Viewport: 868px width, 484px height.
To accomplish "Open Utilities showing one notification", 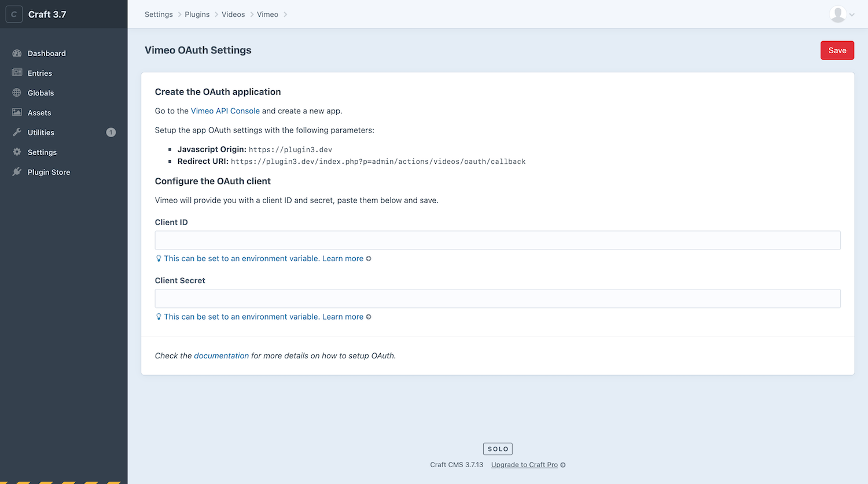I will [x=41, y=132].
